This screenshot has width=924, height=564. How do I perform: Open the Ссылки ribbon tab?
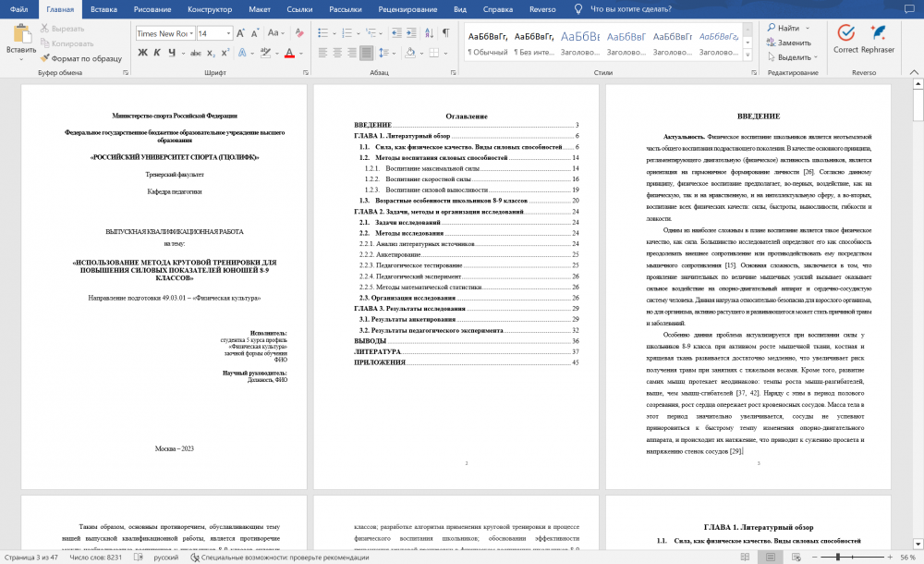(299, 9)
